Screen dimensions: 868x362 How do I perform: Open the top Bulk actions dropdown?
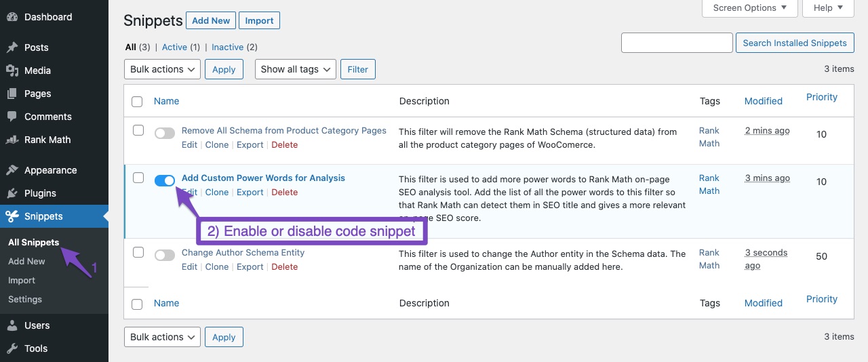click(x=162, y=69)
